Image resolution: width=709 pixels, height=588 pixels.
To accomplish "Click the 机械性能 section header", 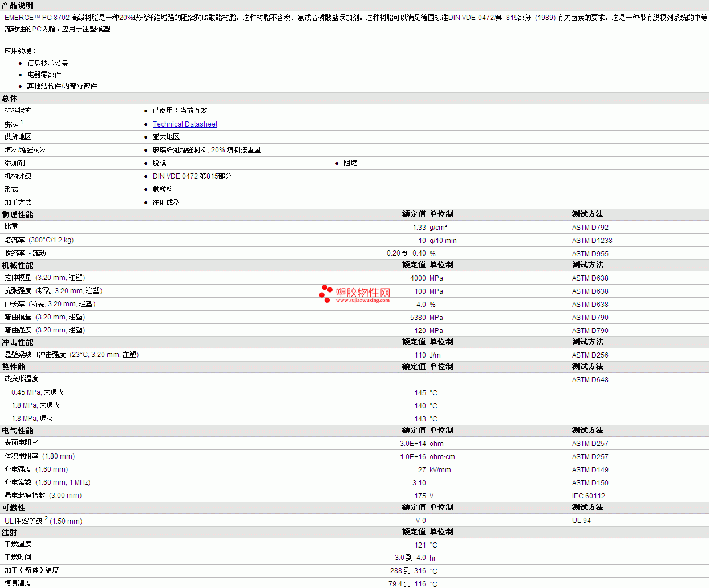I will [17, 265].
